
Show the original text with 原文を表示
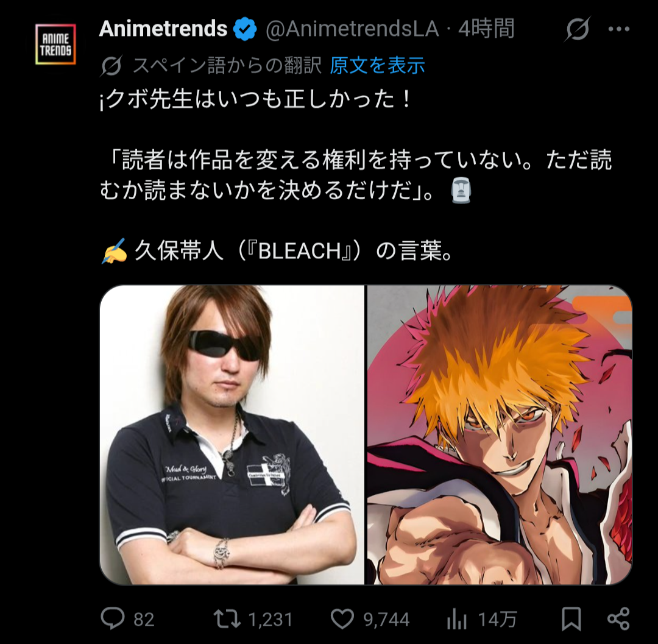[377, 65]
